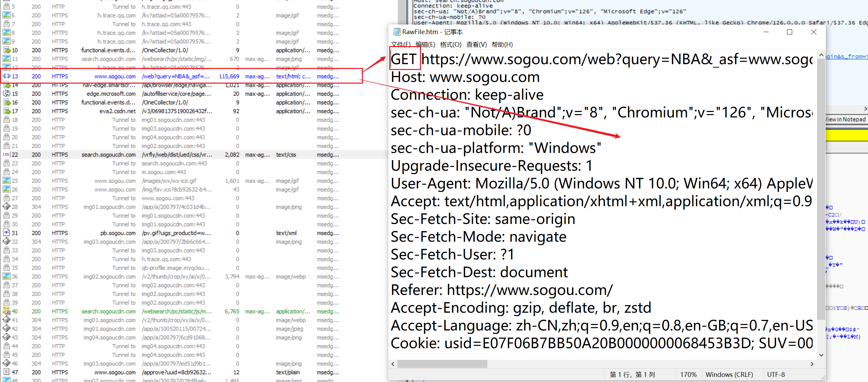Click the diamond icon of session 46
The image size is (868, 382).
(6, 363)
